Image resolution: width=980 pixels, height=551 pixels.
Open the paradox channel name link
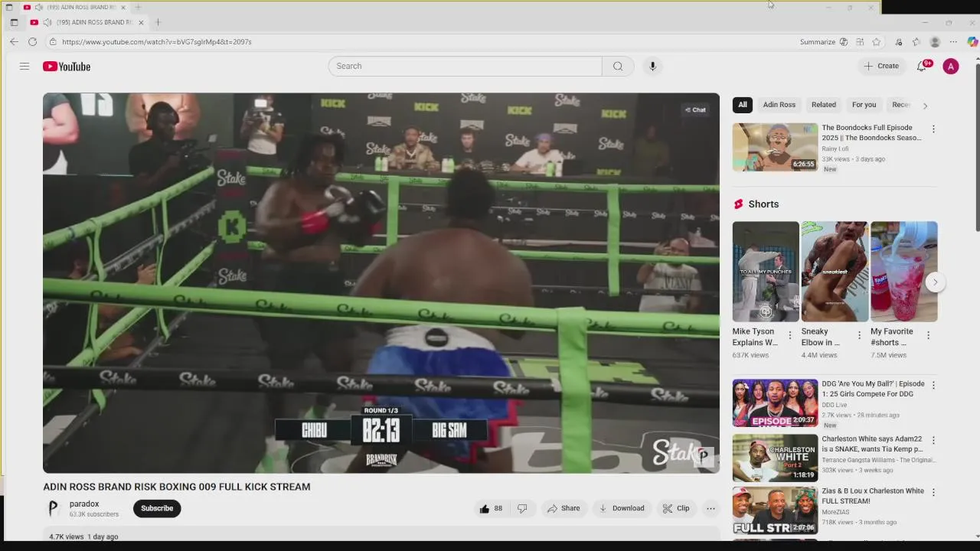84,504
